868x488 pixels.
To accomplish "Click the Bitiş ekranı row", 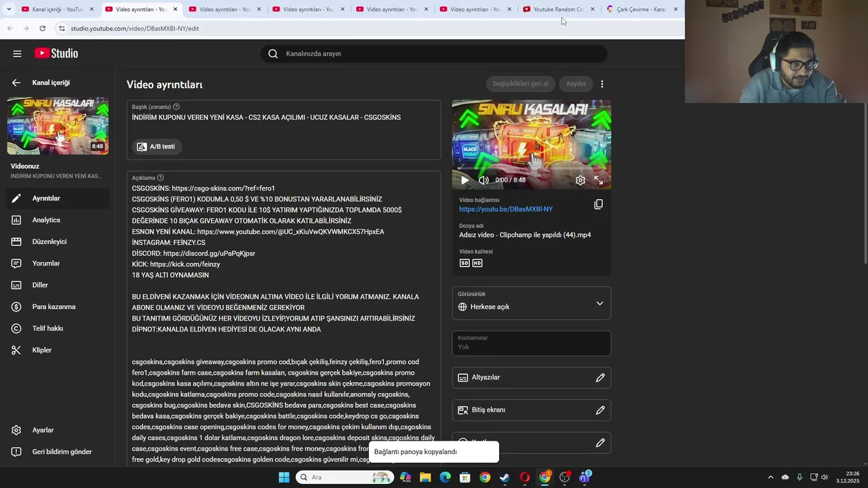I will 532,410.
